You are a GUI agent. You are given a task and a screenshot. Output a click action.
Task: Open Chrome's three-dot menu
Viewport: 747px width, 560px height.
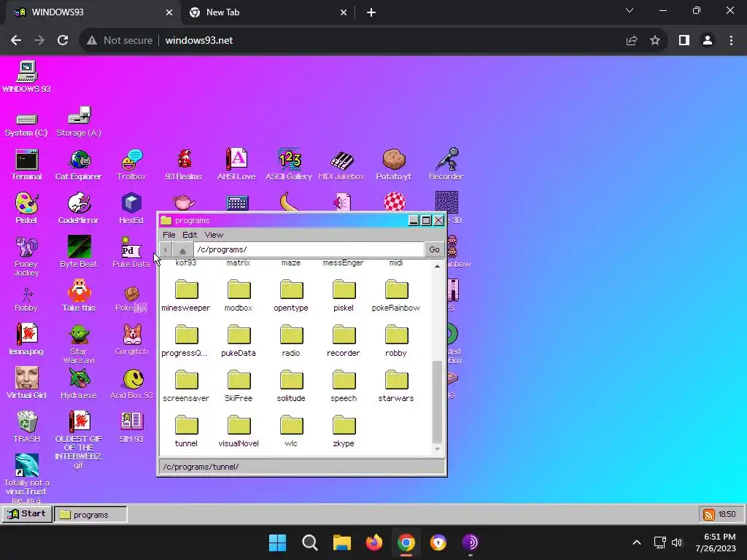point(731,41)
